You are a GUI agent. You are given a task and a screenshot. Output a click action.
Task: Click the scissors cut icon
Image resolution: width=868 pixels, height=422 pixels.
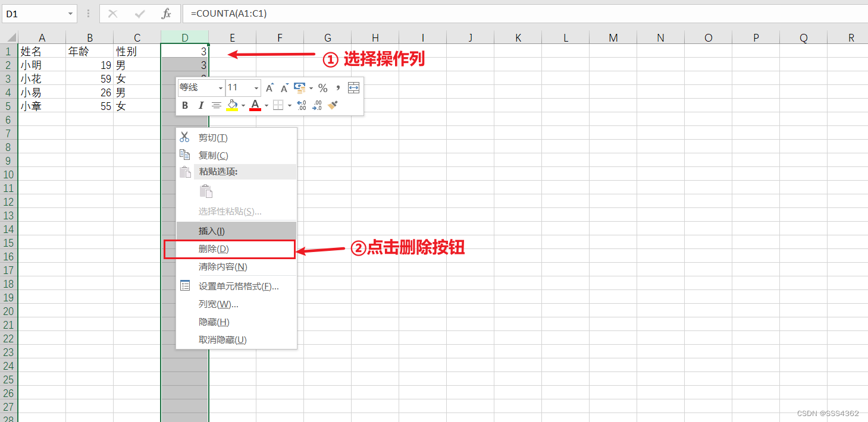point(184,137)
